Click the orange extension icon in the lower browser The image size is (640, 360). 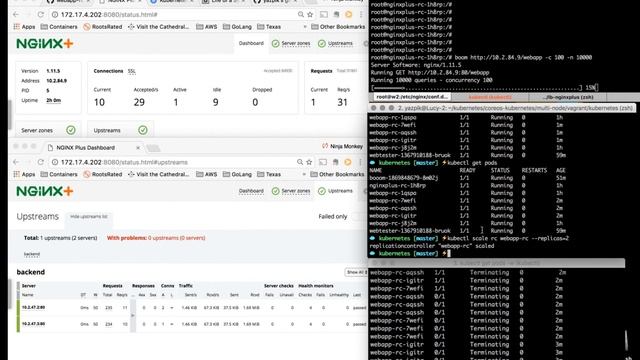348,162
